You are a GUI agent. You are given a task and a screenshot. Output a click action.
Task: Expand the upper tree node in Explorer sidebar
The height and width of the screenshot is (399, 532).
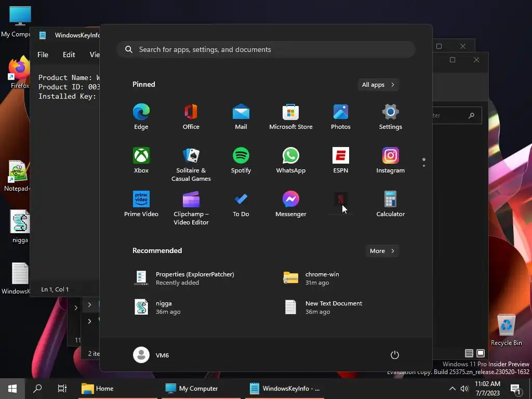(89, 304)
